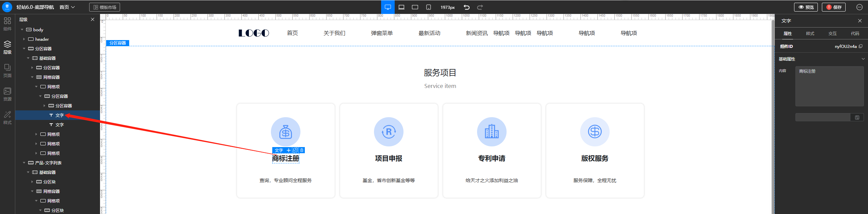Redo the last undone action
868x214 pixels.
point(480,7)
